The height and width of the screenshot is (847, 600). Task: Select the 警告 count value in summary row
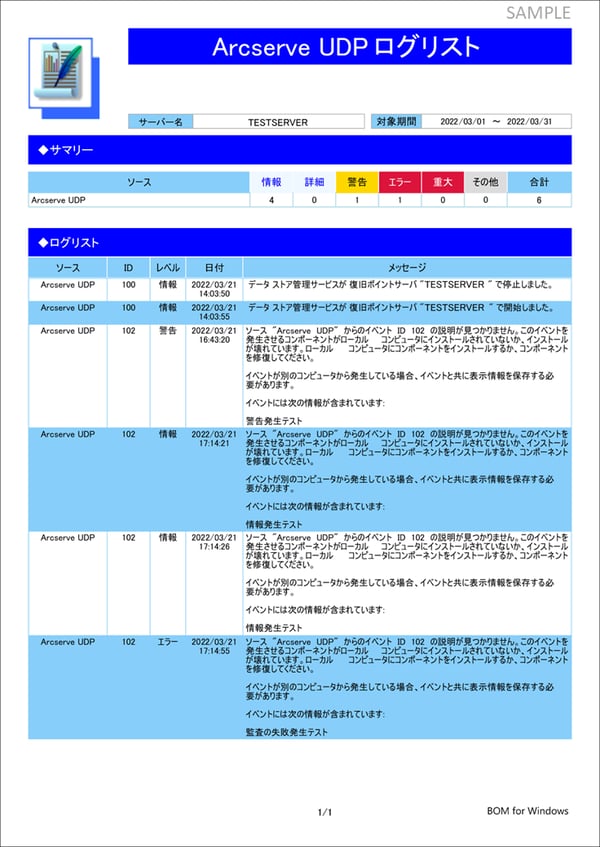click(x=357, y=200)
